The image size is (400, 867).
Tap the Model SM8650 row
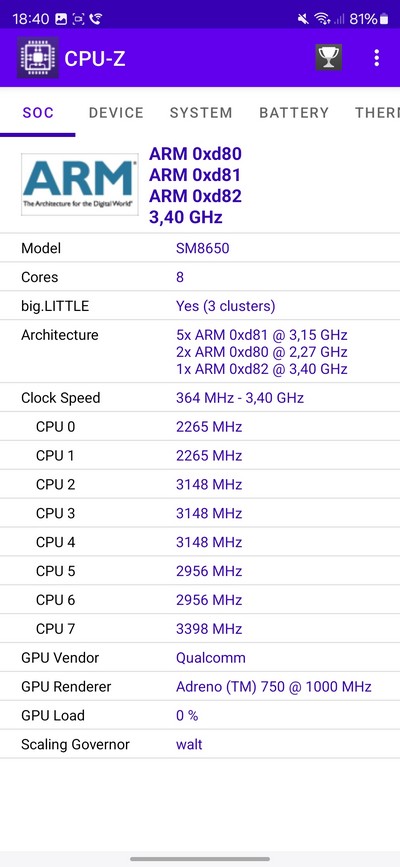(200, 248)
